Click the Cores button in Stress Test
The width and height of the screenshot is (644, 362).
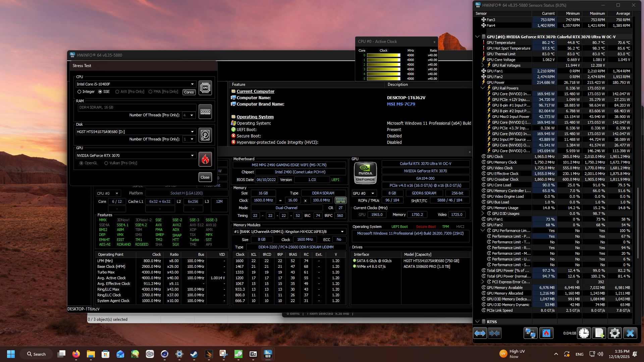tap(189, 92)
